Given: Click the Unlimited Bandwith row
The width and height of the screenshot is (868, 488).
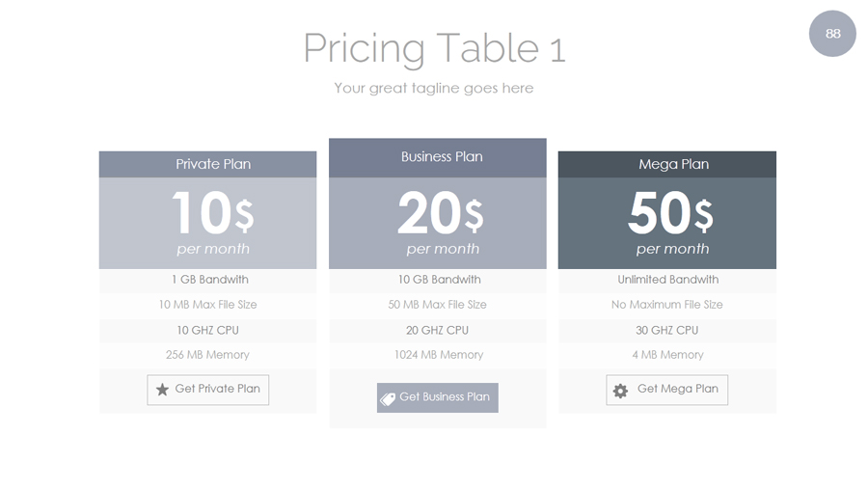Looking at the screenshot, I should point(667,280).
